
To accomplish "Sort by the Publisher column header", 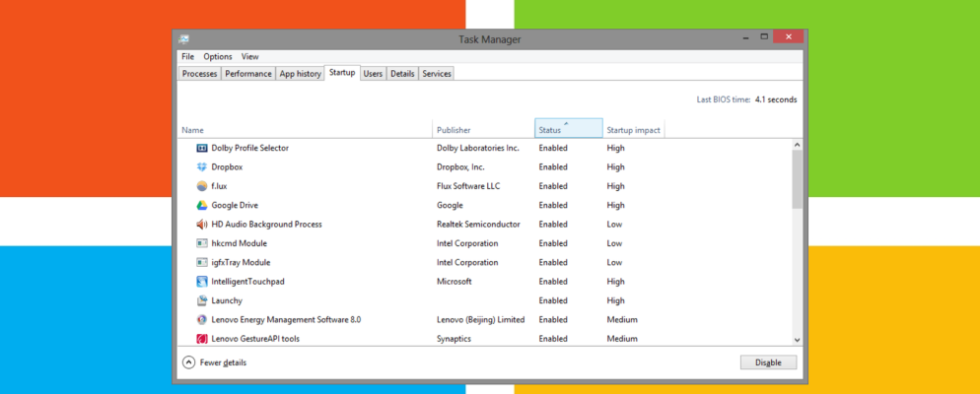I will tap(483, 130).
